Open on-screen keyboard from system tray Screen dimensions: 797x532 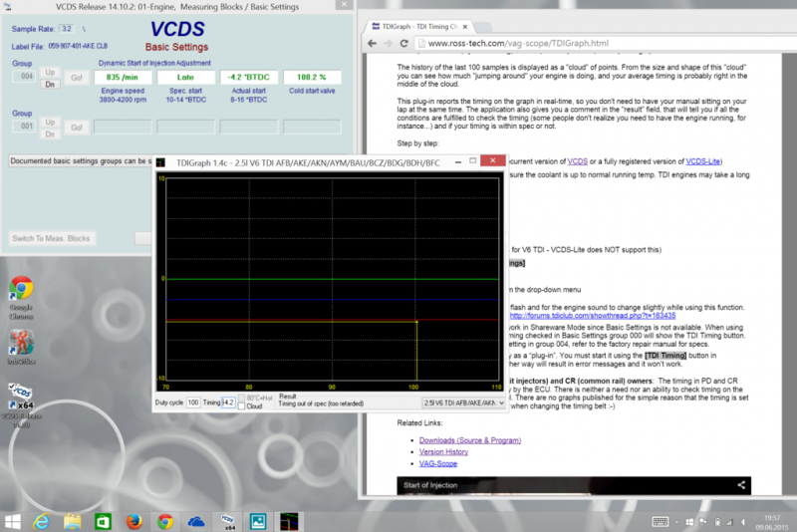(660, 521)
